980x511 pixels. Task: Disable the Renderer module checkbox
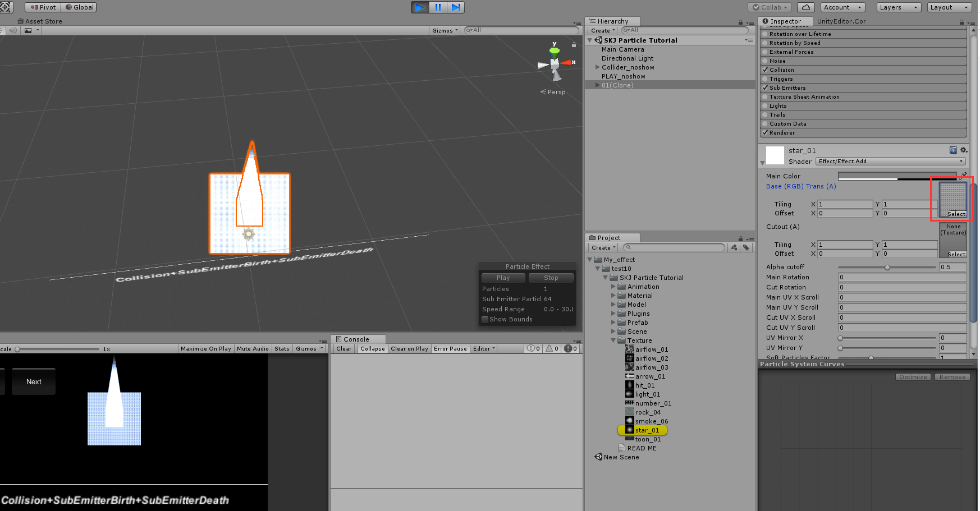[x=764, y=132]
